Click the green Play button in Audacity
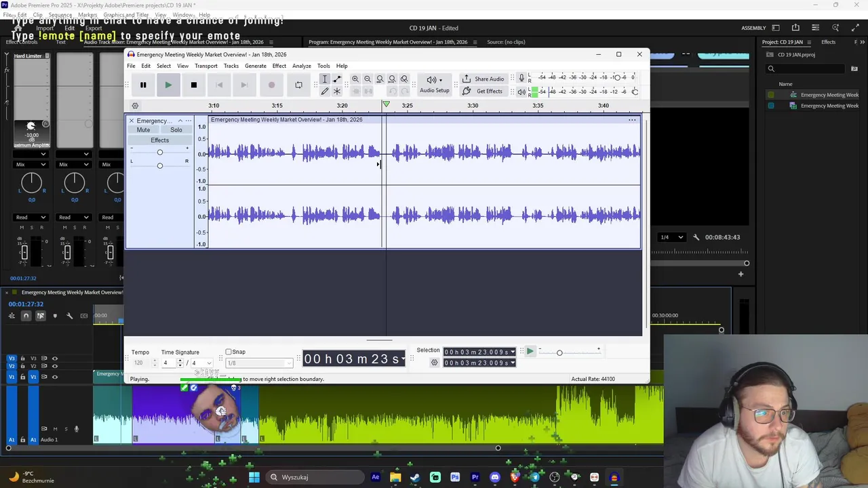868x488 pixels. pyautogui.click(x=168, y=85)
